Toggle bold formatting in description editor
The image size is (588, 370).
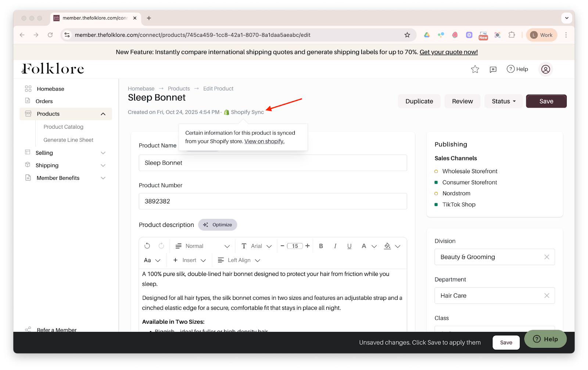pyautogui.click(x=321, y=246)
